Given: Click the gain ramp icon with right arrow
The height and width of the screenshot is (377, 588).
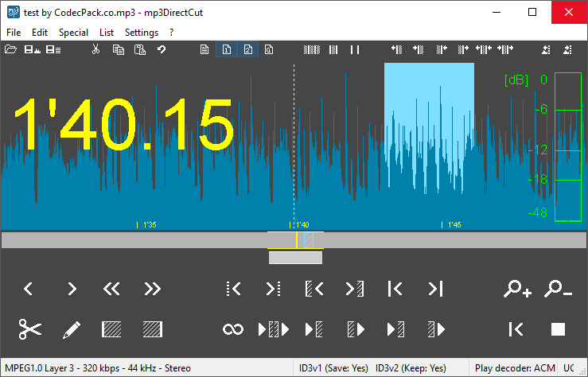Looking at the screenshot, I should tap(568, 49).
